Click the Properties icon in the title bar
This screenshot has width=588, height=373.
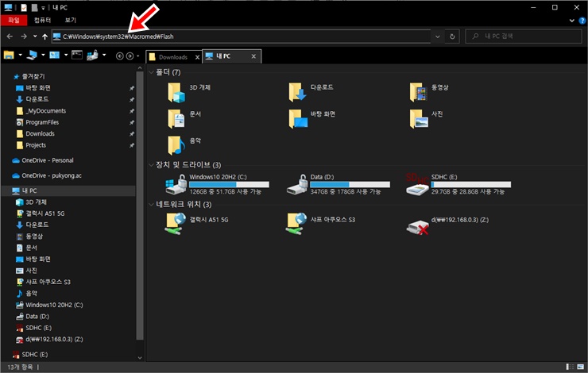[24, 7]
